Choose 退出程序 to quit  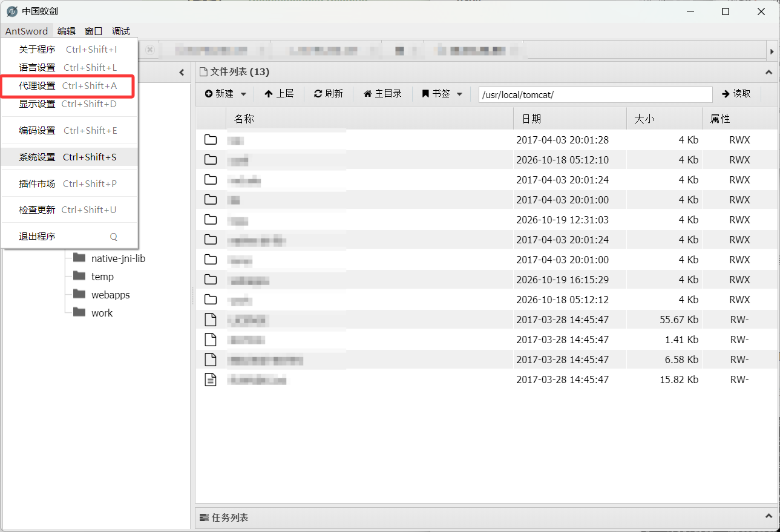(x=70, y=237)
